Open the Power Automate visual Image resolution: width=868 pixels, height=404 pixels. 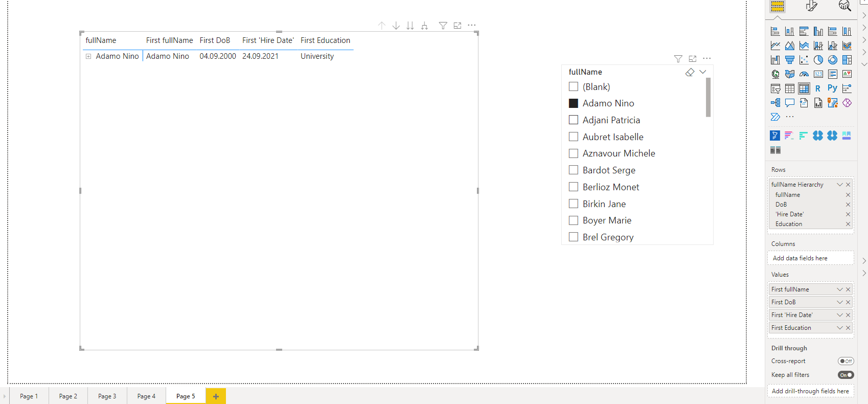click(x=775, y=117)
